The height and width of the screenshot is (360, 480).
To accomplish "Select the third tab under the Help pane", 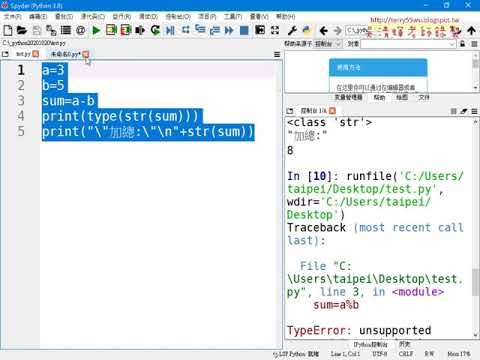I will [x=402, y=97].
